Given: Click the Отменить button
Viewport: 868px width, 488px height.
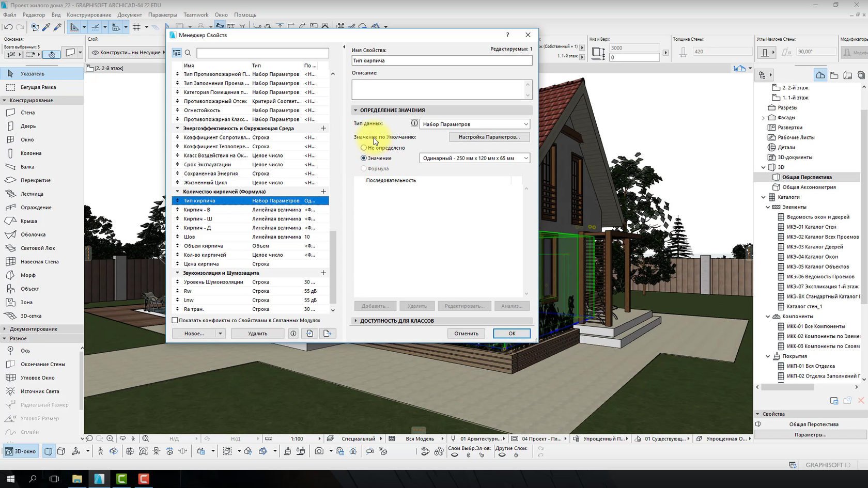Looking at the screenshot, I should coord(466,334).
